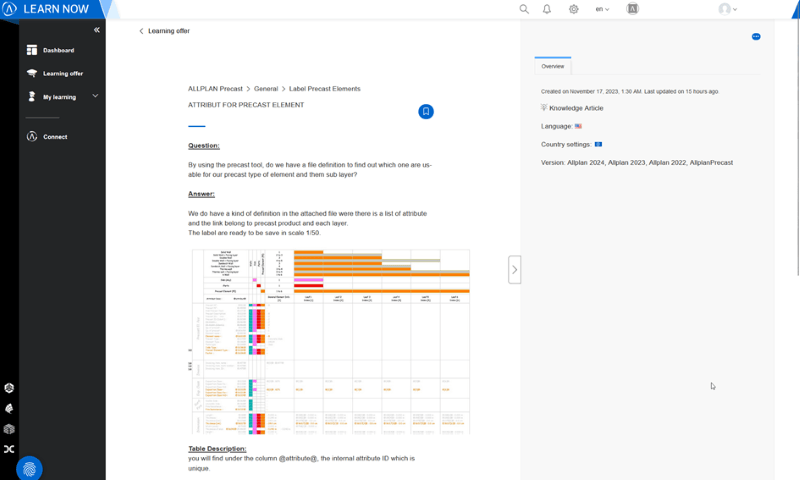Click the X-shaped icon in left rail
The image size is (800, 480).
point(9,450)
